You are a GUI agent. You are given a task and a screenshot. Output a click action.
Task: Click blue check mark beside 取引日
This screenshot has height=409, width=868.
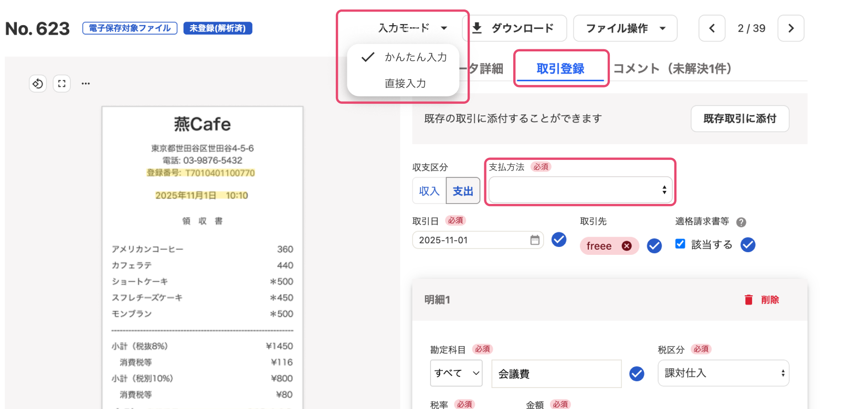559,240
